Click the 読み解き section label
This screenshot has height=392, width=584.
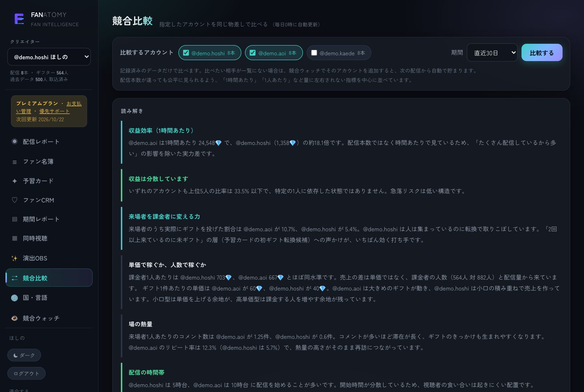[132, 111]
